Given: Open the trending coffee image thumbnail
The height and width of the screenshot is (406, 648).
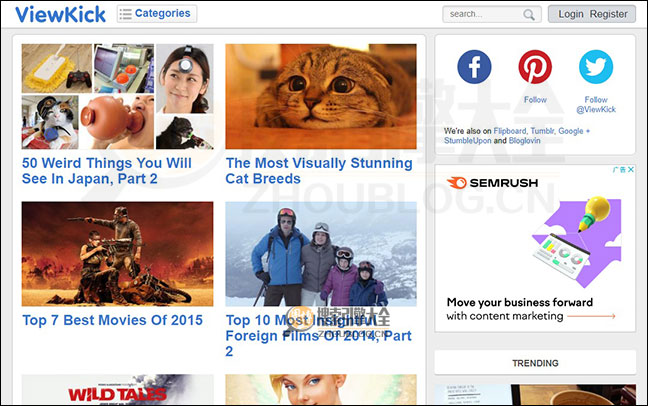Looking at the screenshot, I should coord(535,394).
